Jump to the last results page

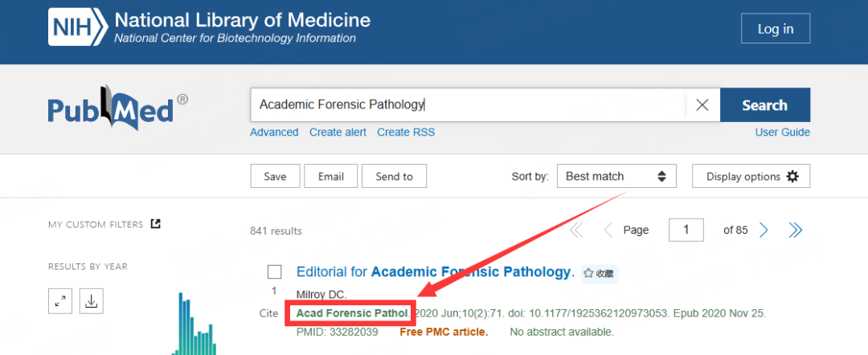pos(795,230)
